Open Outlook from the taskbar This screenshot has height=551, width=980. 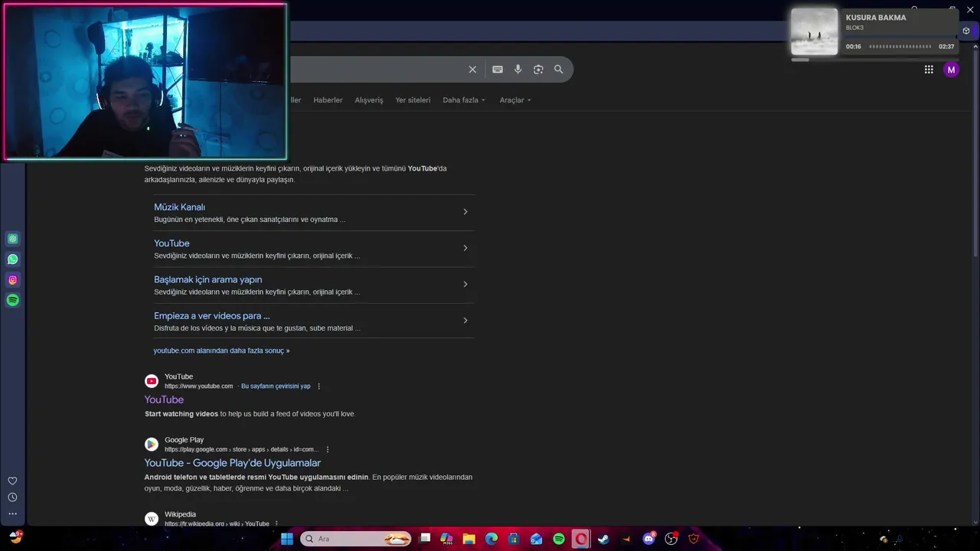tap(537, 539)
